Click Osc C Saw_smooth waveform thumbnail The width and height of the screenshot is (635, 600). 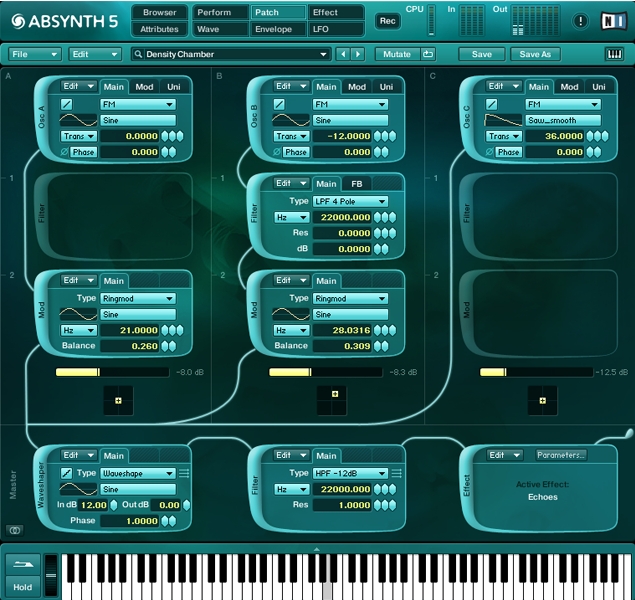[x=503, y=120]
